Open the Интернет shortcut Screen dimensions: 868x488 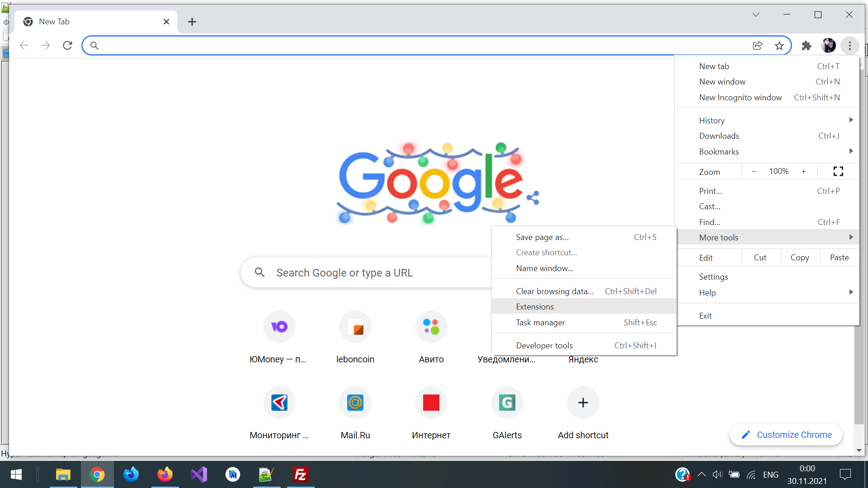point(431,414)
